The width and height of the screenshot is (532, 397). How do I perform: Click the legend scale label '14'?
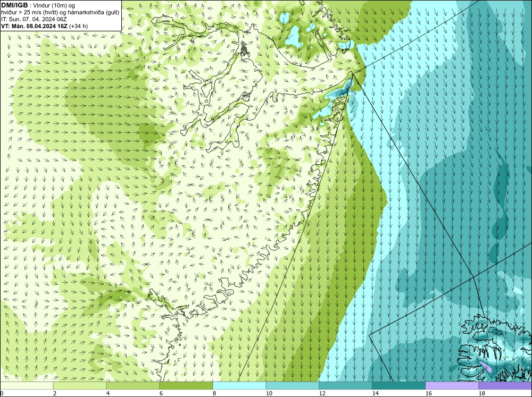(375, 393)
